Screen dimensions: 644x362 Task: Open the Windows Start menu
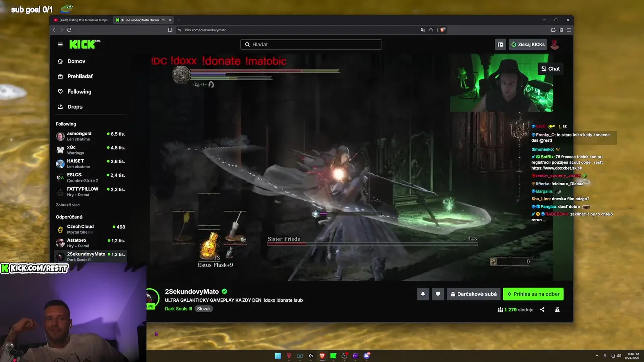point(278,356)
